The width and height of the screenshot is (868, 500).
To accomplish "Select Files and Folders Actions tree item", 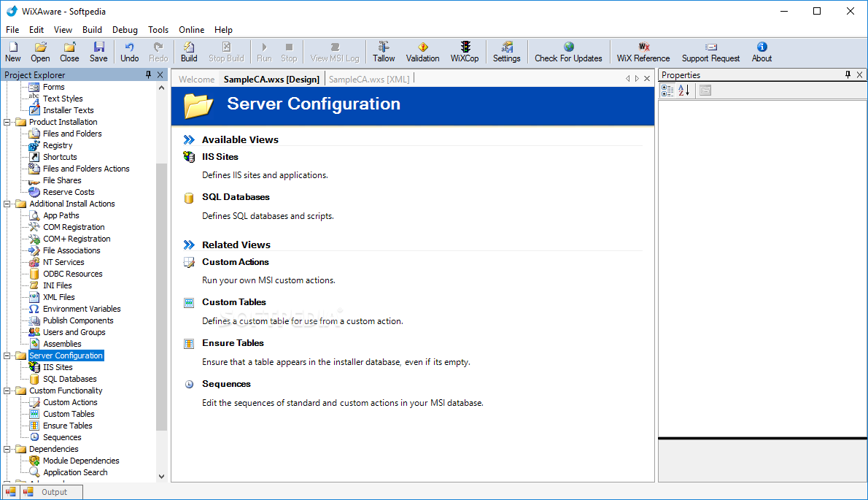I will click(86, 169).
